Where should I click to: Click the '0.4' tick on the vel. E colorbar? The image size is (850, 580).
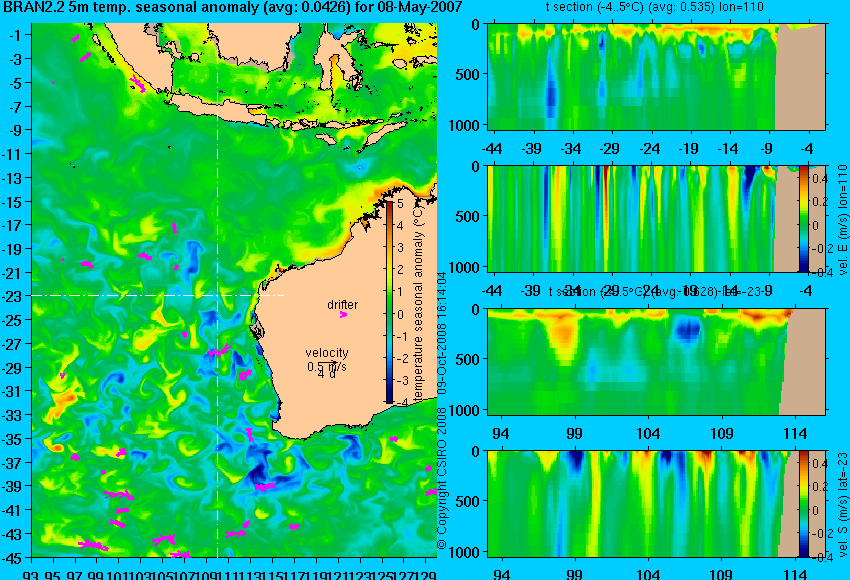(820, 178)
